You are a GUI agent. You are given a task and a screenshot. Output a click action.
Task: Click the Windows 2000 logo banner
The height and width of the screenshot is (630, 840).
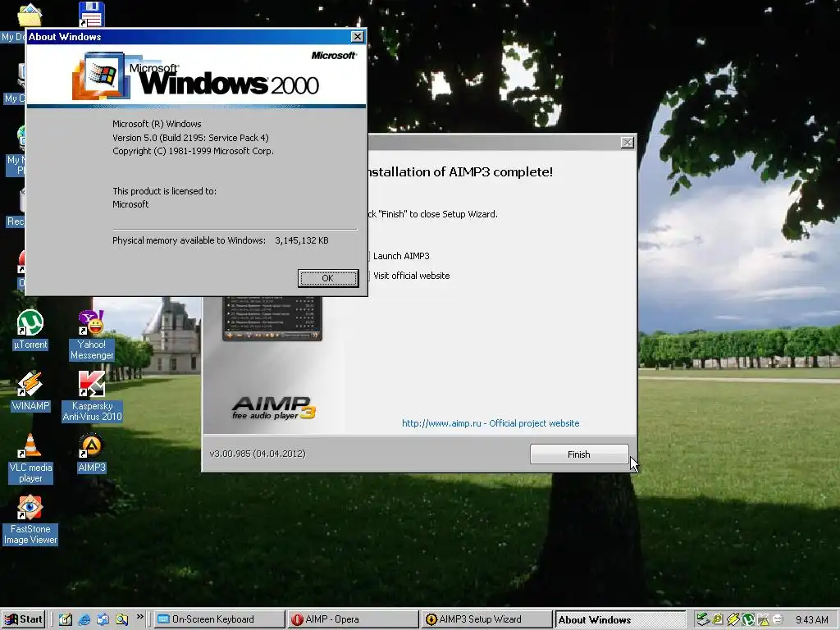pos(196,75)
